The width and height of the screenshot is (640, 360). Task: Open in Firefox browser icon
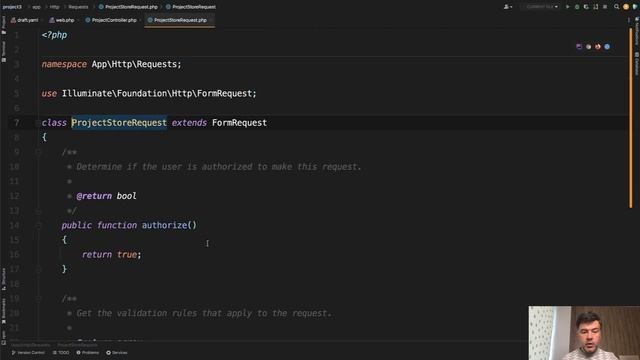598,47
